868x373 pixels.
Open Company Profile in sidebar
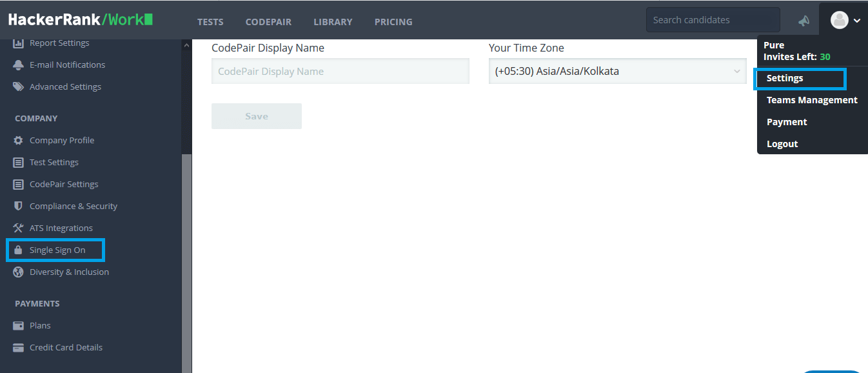tap(62, 141)
